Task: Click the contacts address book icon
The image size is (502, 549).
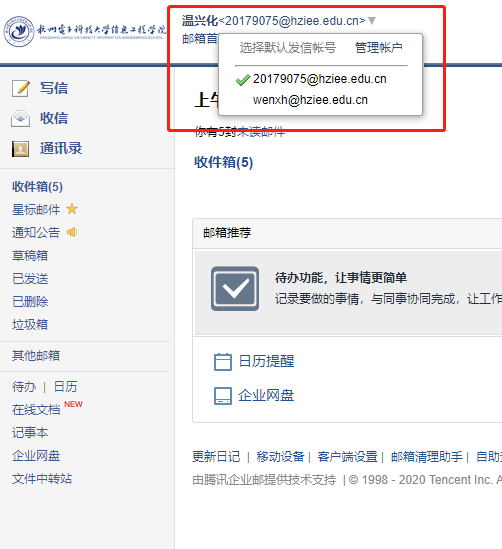Action: point(20,149)
